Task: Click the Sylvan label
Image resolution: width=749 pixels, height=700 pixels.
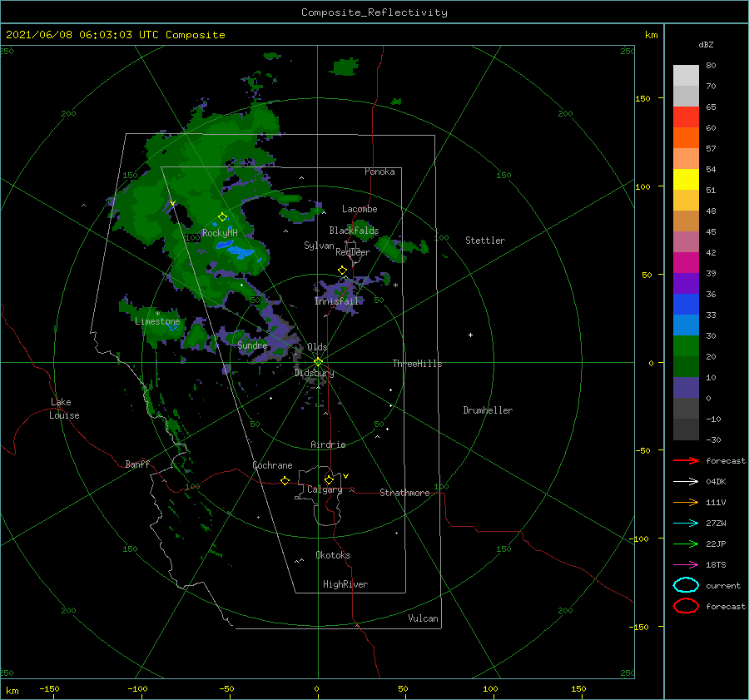Action: tap(319, 246)
